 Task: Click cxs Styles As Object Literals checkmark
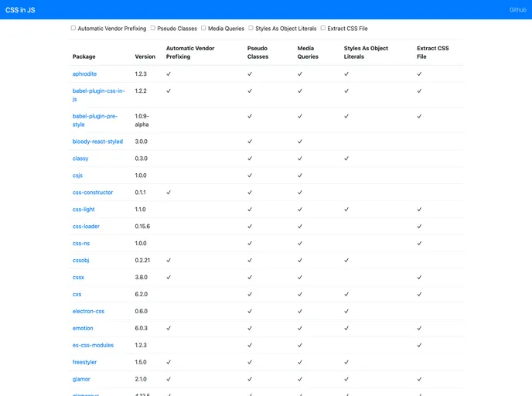click(346, 294)
